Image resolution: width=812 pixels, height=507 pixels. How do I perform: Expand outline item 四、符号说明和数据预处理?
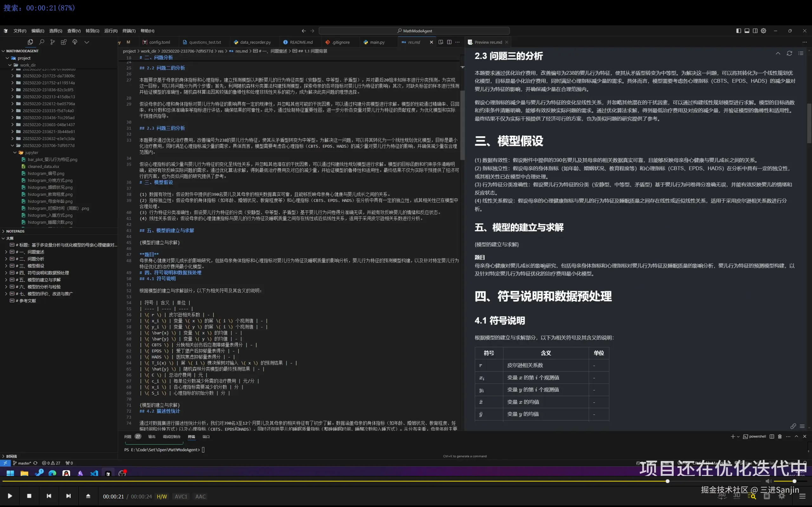click(6, 273)
